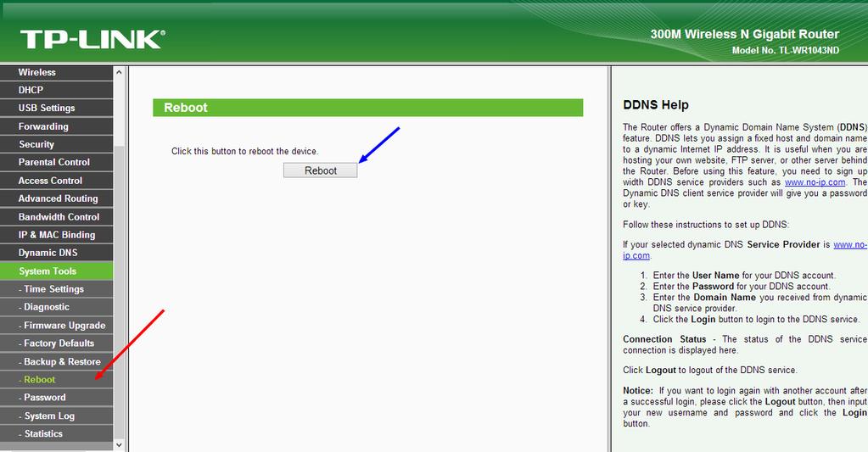Click '300M Wireless N Gigabit Router' title
868x452 pixels.
745,34
